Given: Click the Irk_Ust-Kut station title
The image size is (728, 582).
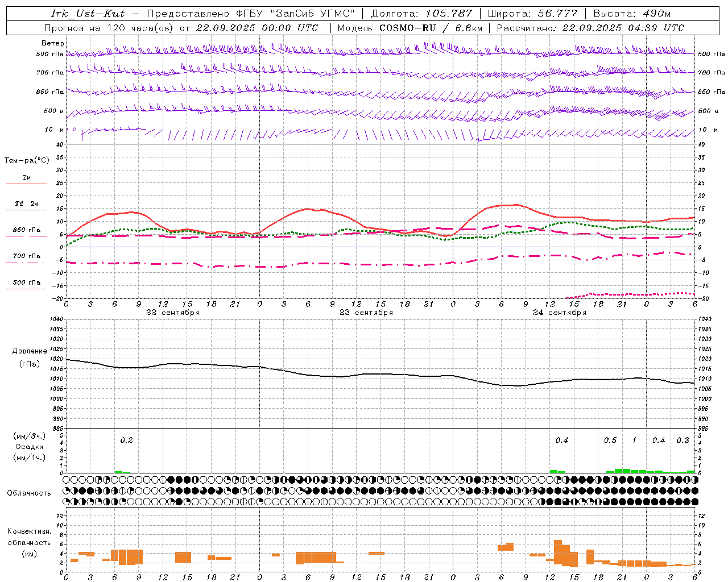Looking at the screenshot, I should (88, 13).
